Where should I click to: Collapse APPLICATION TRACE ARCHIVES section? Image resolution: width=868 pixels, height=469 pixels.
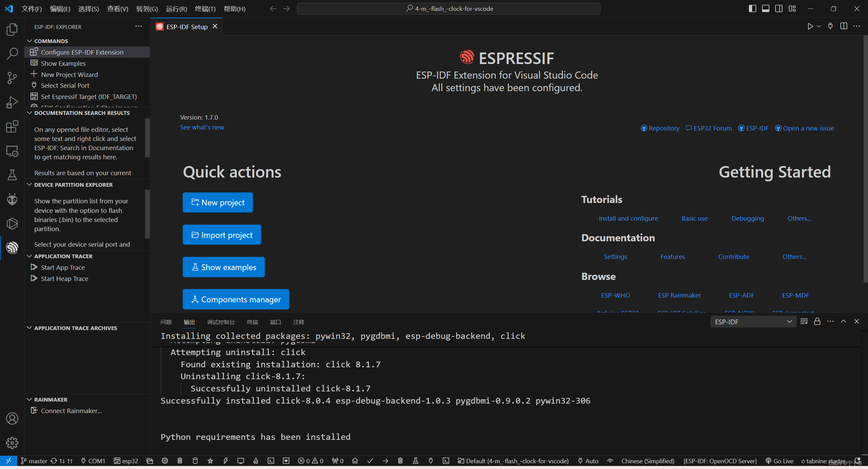(29, 328)
